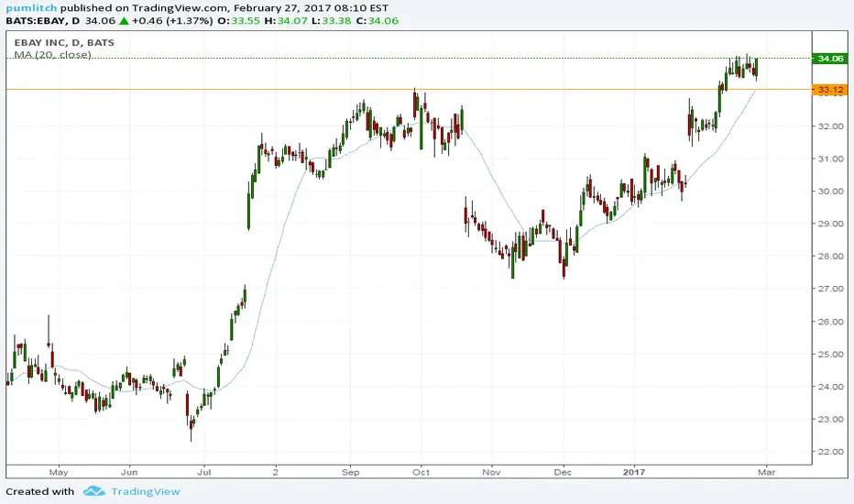This screenshot has width=854, height=504.
Task: Click the Jul label on time axis
Action: 203,473
